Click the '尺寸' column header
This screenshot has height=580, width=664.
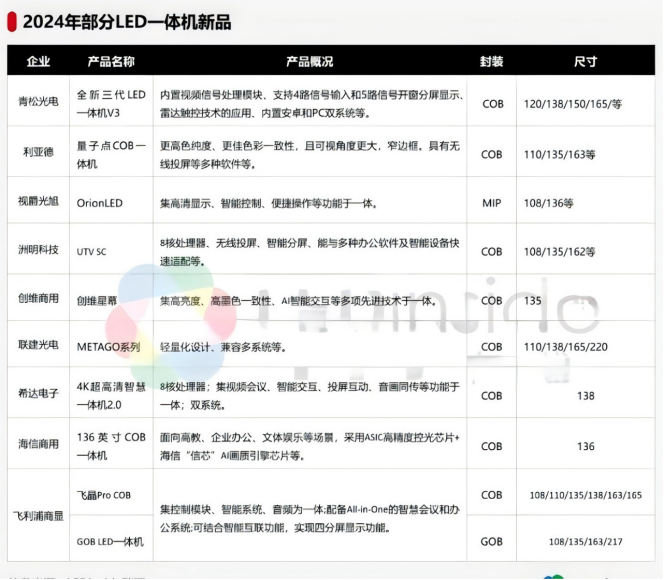tap(585, 61)
